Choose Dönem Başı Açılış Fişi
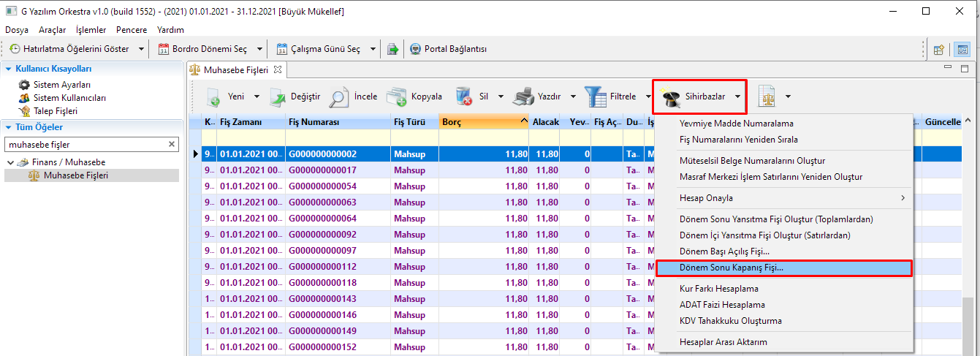Screen dimensions: 980x356 tap(784, 251)
